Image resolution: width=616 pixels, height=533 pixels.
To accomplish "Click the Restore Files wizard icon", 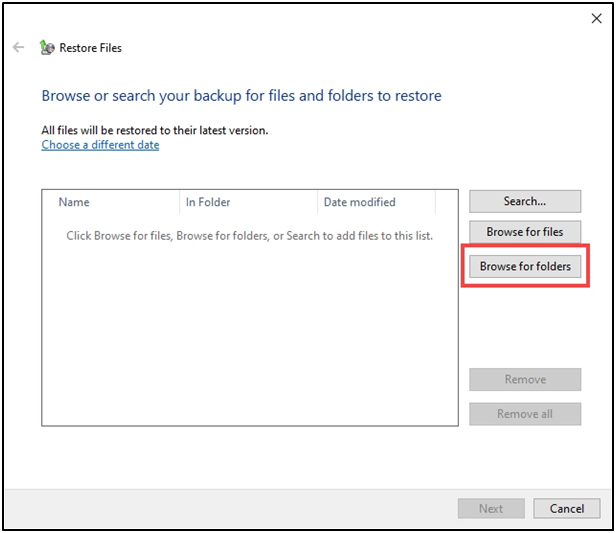I will pos(47,48).
